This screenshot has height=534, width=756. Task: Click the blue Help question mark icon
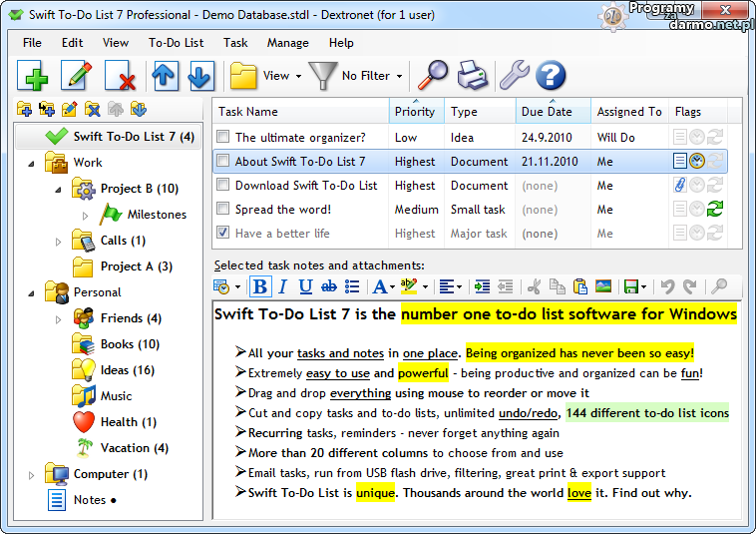[x=551, y=76]
